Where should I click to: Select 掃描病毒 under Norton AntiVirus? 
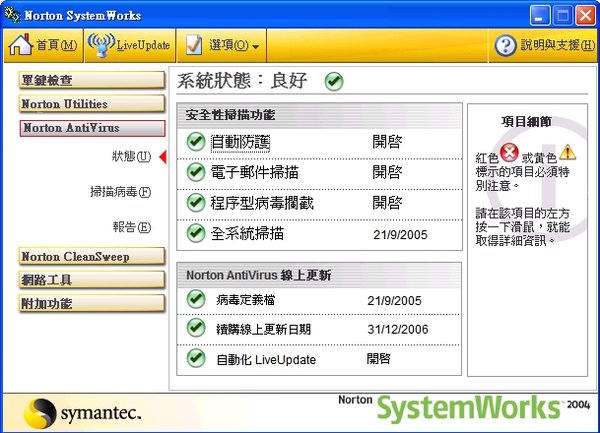click(x=120, y=192)
